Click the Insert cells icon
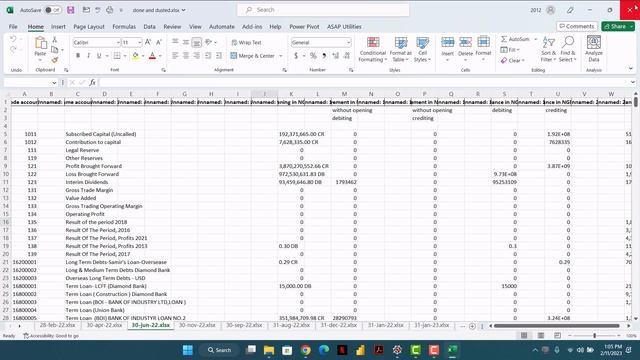Screen dimensions: 640x360 coord(447,42)
